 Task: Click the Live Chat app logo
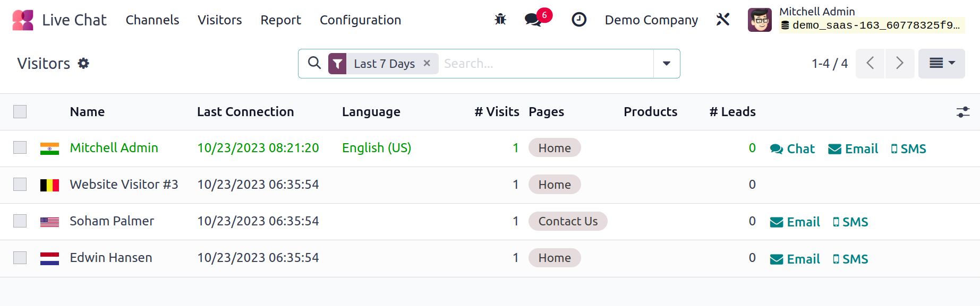[23, 20]
